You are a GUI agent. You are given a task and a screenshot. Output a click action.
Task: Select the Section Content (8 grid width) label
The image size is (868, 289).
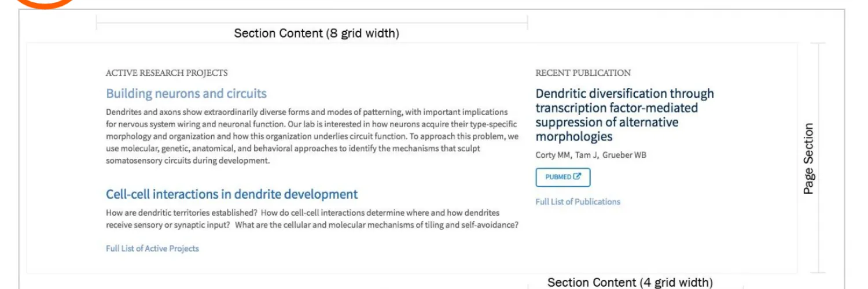tap(317, 34)
